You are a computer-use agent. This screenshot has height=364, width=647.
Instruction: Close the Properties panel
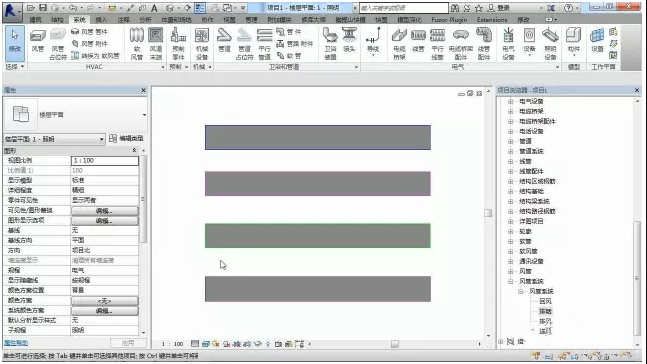[143, 90]
